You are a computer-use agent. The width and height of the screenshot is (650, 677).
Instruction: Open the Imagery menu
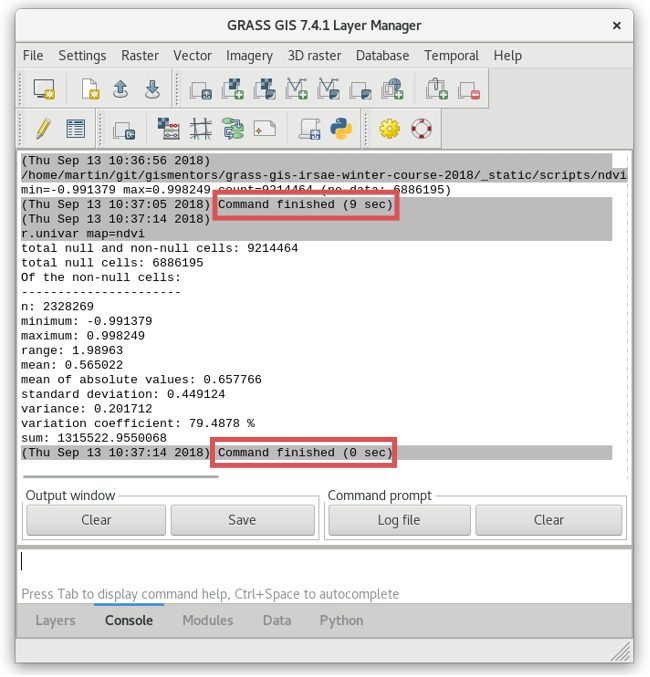pos(249,56)
